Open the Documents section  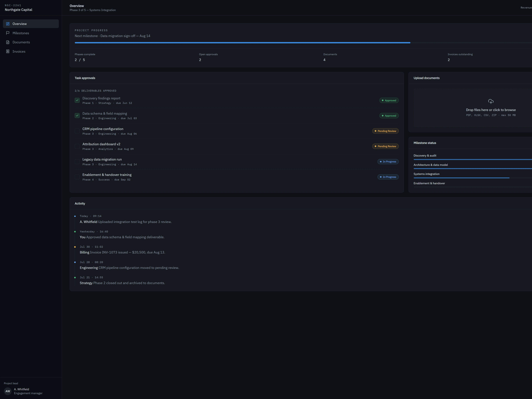[x=31, y=42]
